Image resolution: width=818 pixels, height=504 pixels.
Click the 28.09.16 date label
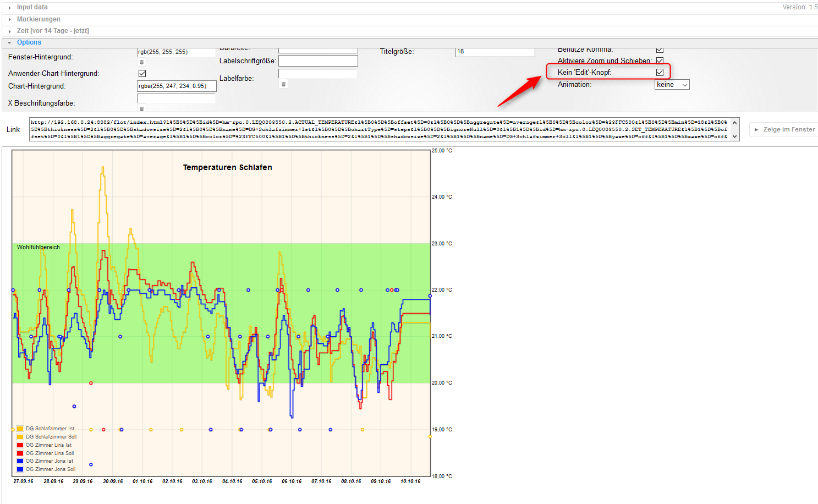(x=53, y=481)
